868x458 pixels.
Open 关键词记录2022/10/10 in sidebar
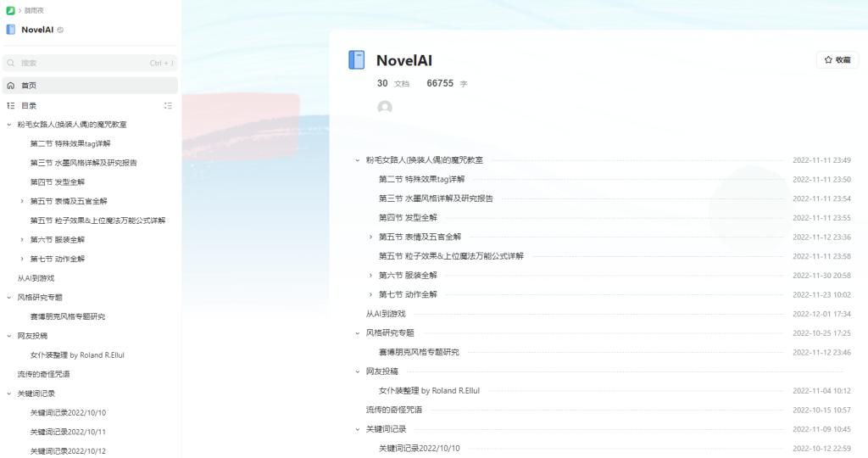[68, 413]
